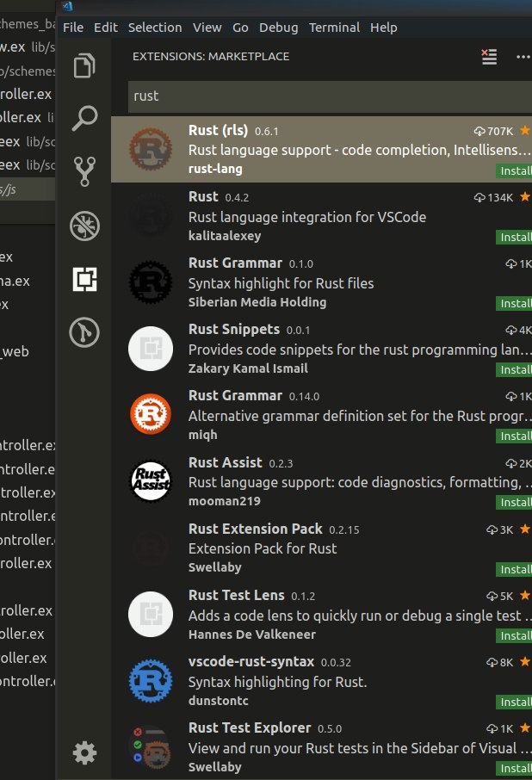Select the Extensions view icon

pyautogui.click(x=84, y=279)
